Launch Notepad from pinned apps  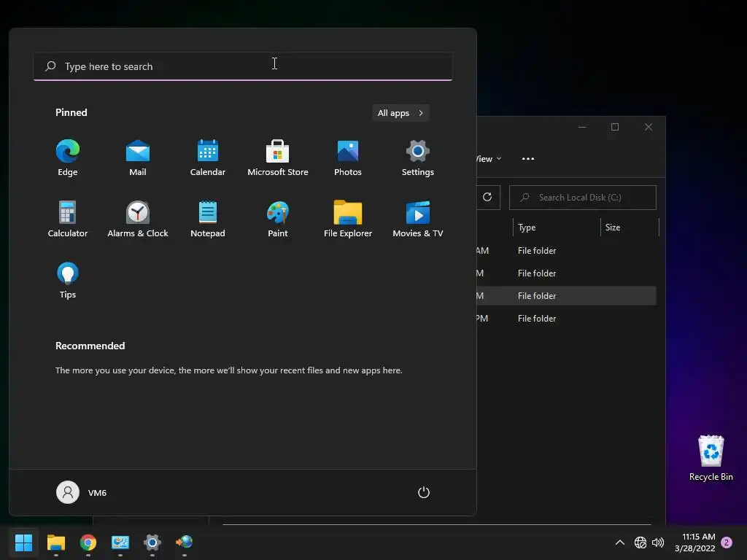tap(208, 219)
